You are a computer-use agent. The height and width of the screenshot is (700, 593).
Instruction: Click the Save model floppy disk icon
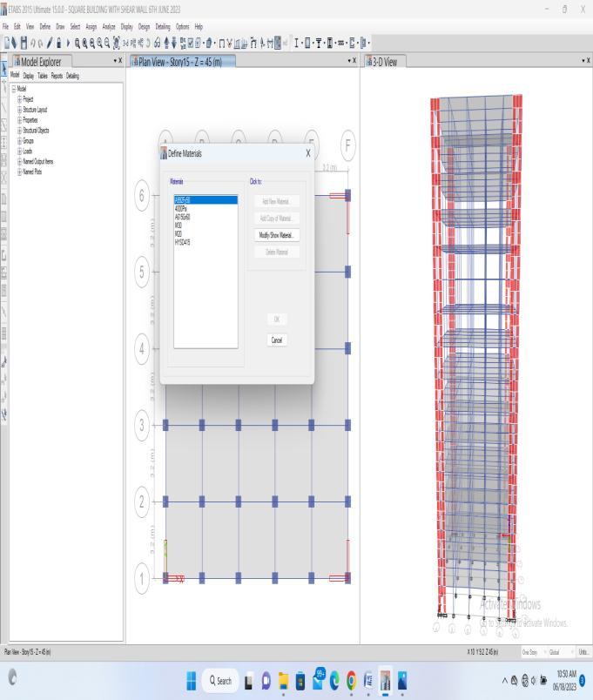pos(24,43)
